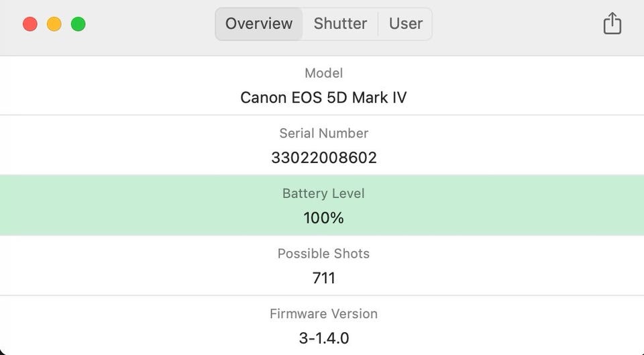Image resolution: width=644 pixels, height=355 pixels.
Task: Switch to the Overview tab
Action: pyautogui.click(x=259, y=24)
